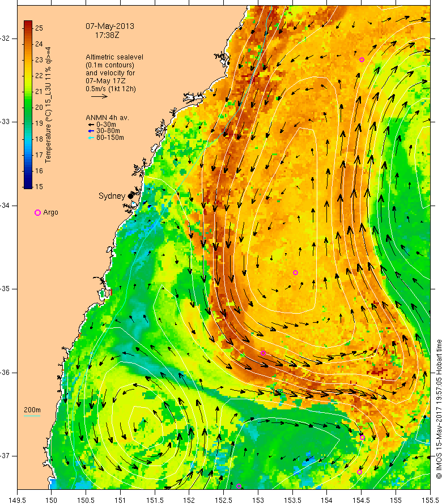Click the 'Argo' legend text

pyautogui.click(x=50, y=212)
